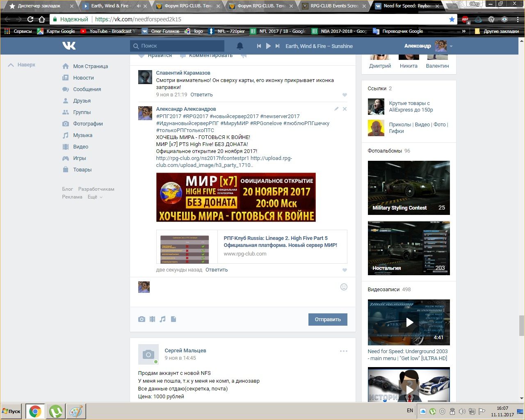The width and height of the screenshot is (525, 420).
Task: Open the notifications bell
Action: [240, 46]
